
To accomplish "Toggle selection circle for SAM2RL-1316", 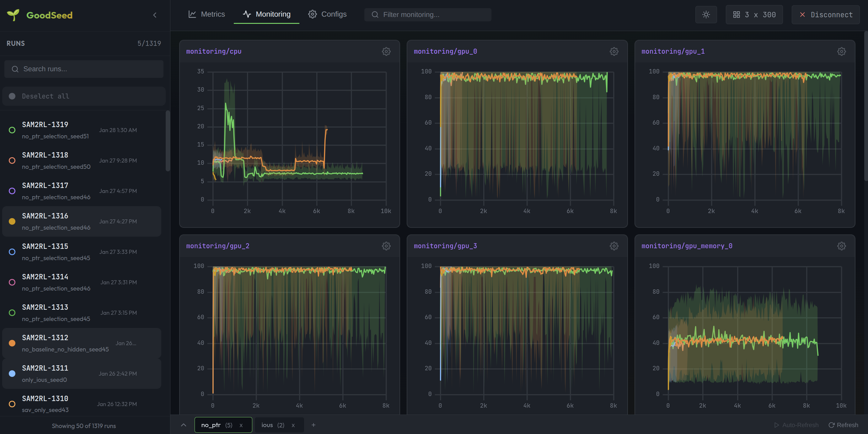I will pos(12,221).
